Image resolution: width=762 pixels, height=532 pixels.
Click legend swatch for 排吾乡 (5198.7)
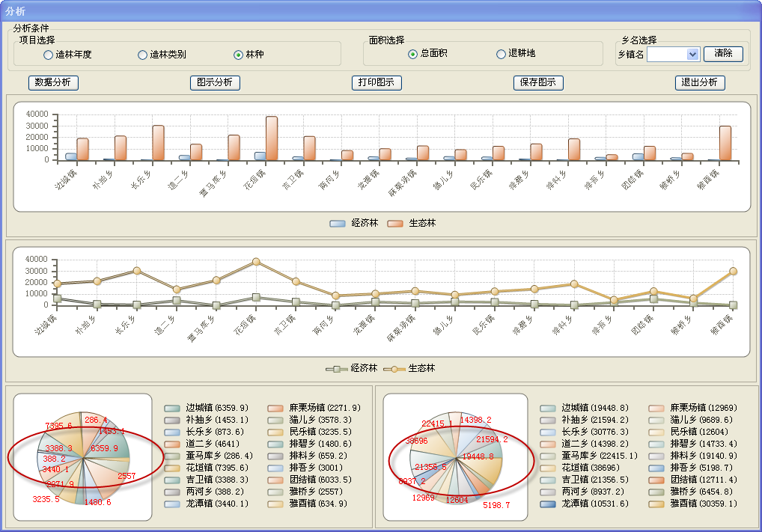[656, 468]
